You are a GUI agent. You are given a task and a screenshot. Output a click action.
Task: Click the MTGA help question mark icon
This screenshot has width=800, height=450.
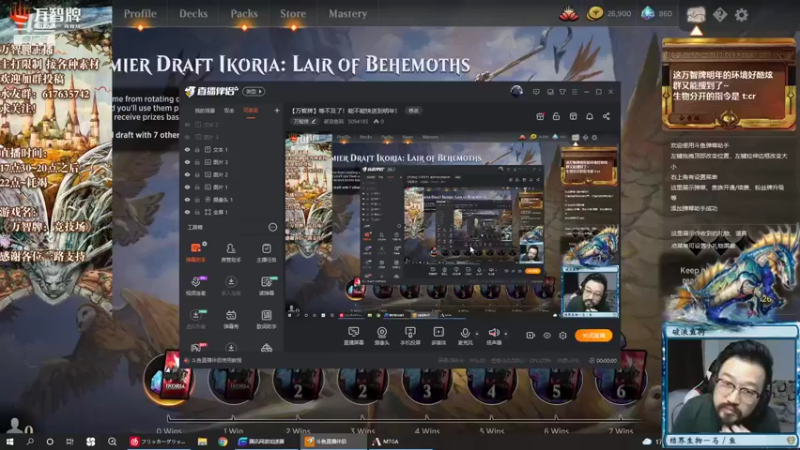tap(720, 14)
